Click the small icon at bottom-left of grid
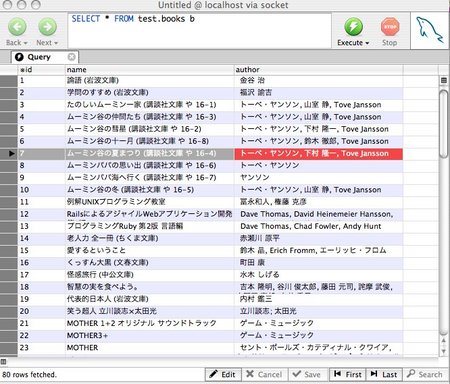 (3, 362)
